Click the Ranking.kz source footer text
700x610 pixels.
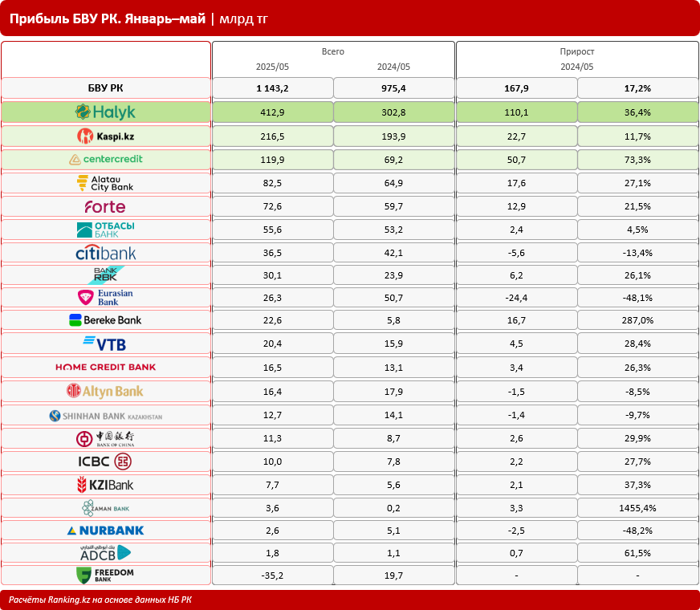point(100,600)
